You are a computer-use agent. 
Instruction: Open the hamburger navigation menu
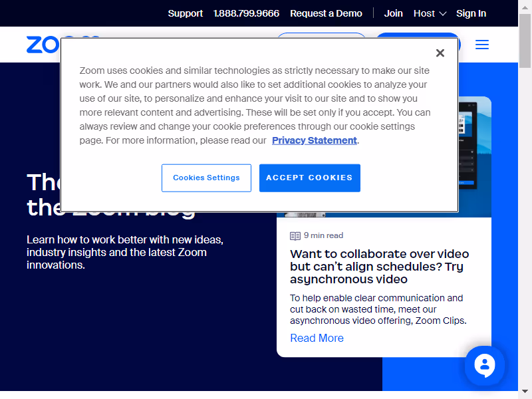point(481,45)
